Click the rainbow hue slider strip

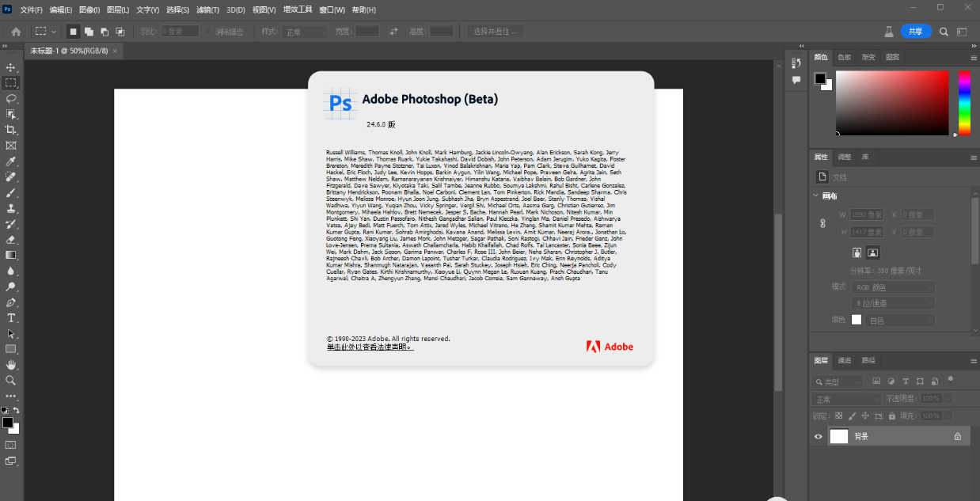pyautogui.click(x=963, y=103)
